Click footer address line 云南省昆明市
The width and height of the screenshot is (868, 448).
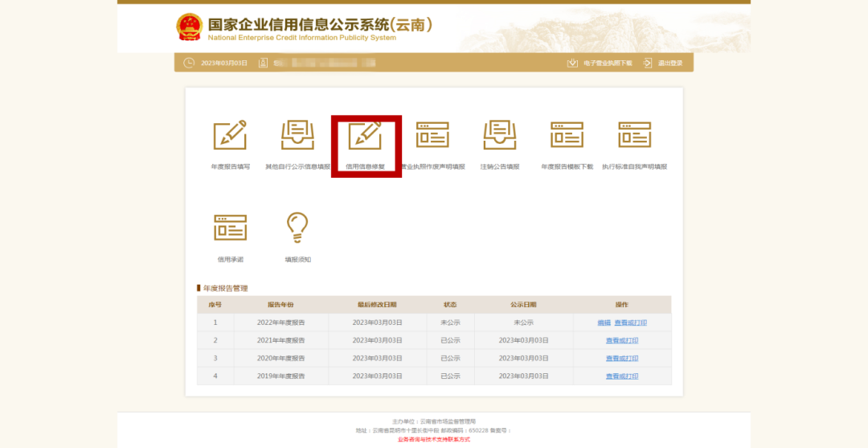click(x=433, y=430)
